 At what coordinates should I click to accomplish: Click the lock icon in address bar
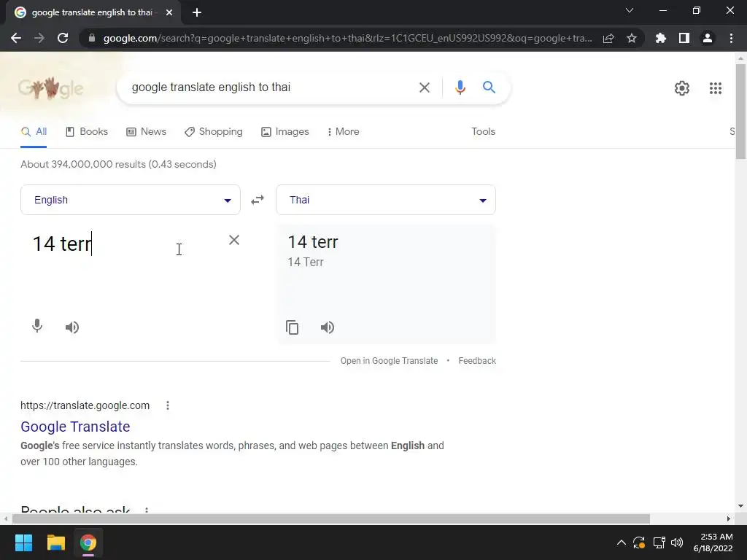pos(92,38)
